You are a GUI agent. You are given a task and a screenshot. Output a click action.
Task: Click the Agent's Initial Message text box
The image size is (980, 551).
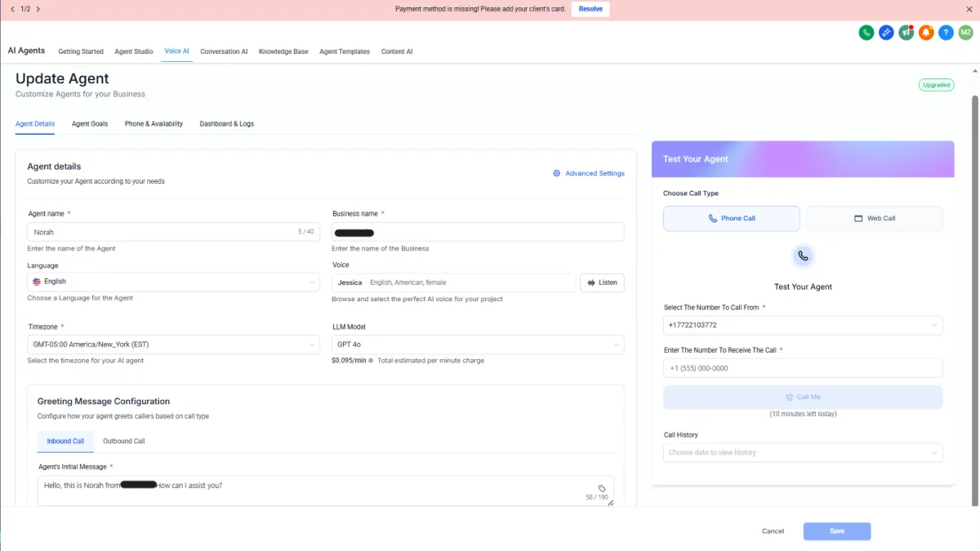(326, 491)
